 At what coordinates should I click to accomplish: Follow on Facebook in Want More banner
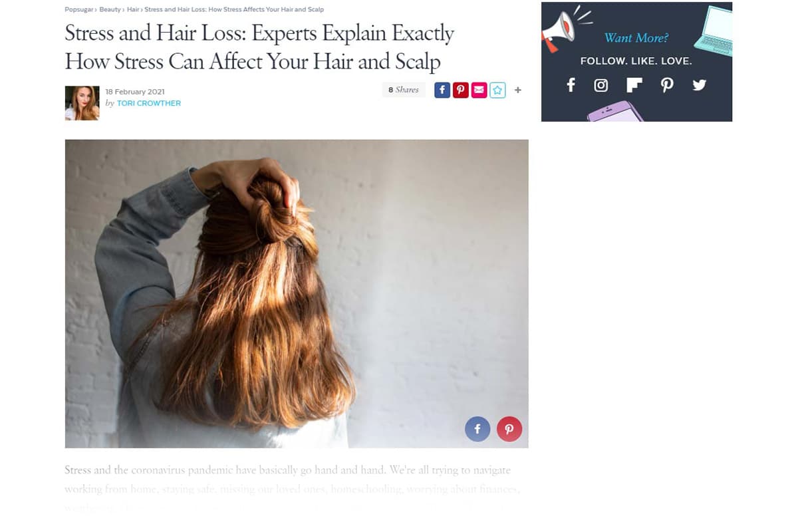(571, 85)
